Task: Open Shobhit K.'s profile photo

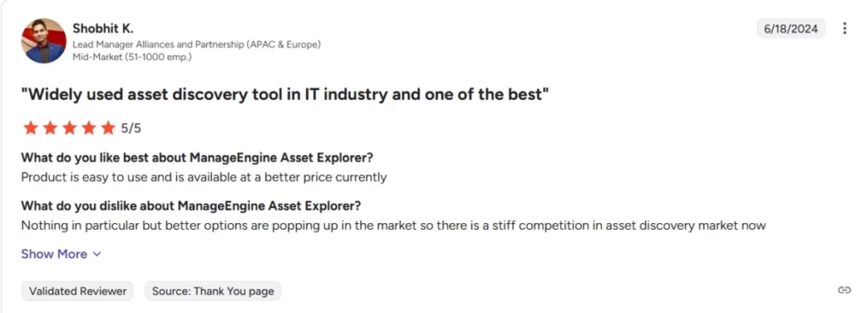Action: [x=44, y=41]
